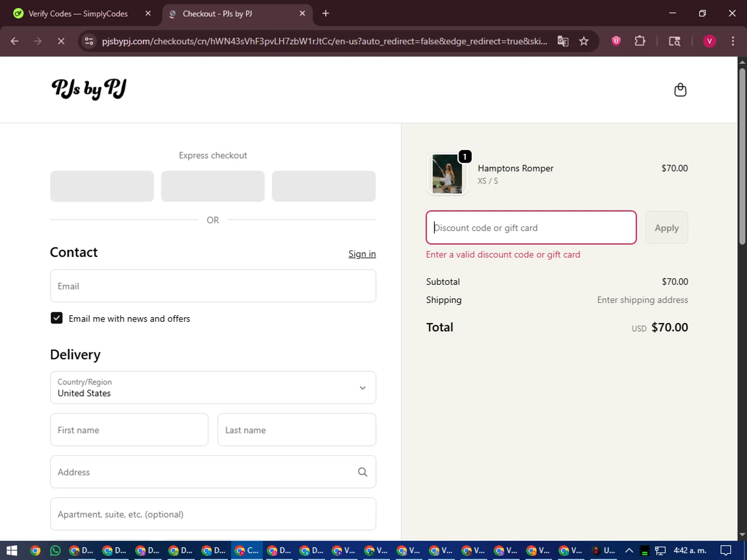
Task: Open the Extensions puzzle icon
Action: point(640,41)
